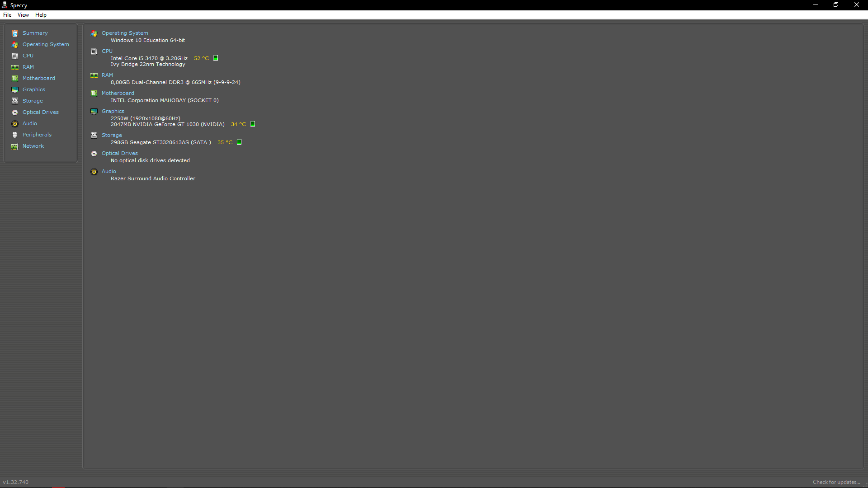Click the Optical Drives heading link in summary
This screenshot has height=488, width=868.
(x=119, y=153)
